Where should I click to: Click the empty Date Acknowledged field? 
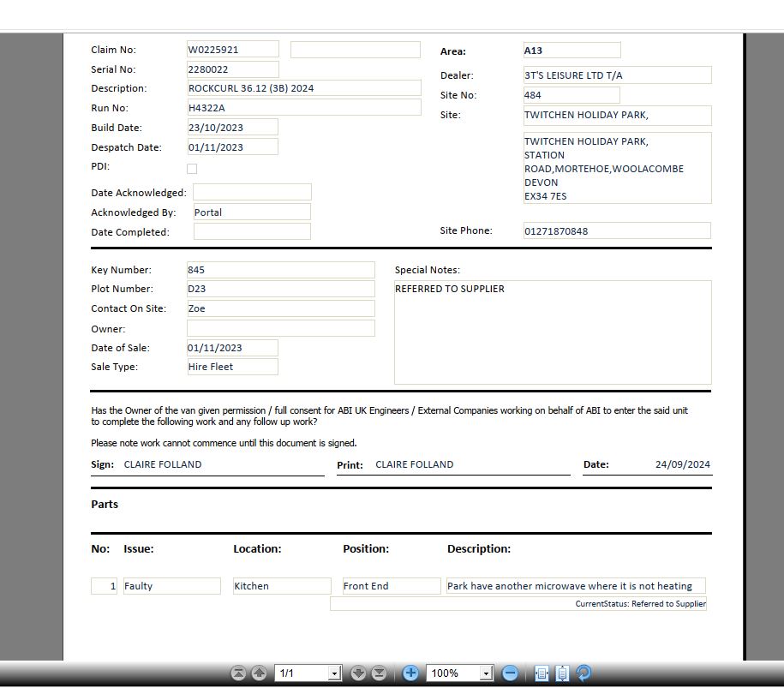click(252, 192)
